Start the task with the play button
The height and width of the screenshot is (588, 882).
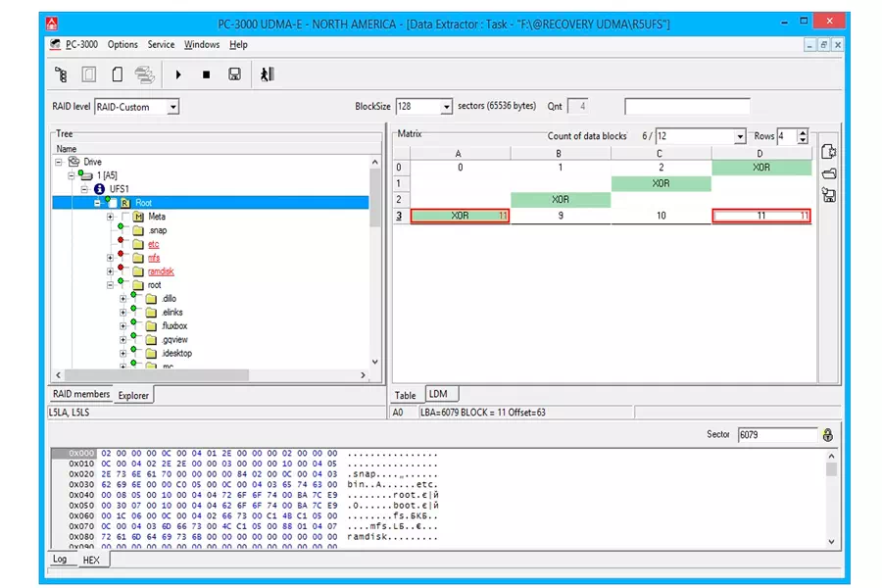click(x=178, y=74)
